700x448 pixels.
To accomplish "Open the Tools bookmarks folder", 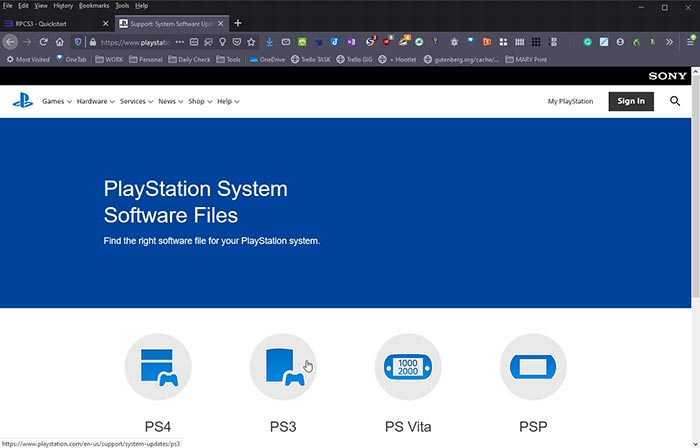I will tap(228, 59).
